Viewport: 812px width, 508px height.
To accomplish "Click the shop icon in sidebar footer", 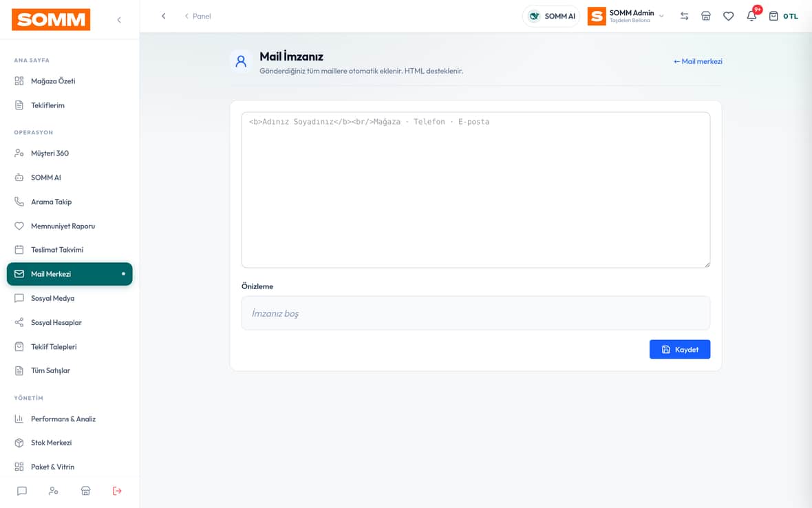I will tap(86, 491).
